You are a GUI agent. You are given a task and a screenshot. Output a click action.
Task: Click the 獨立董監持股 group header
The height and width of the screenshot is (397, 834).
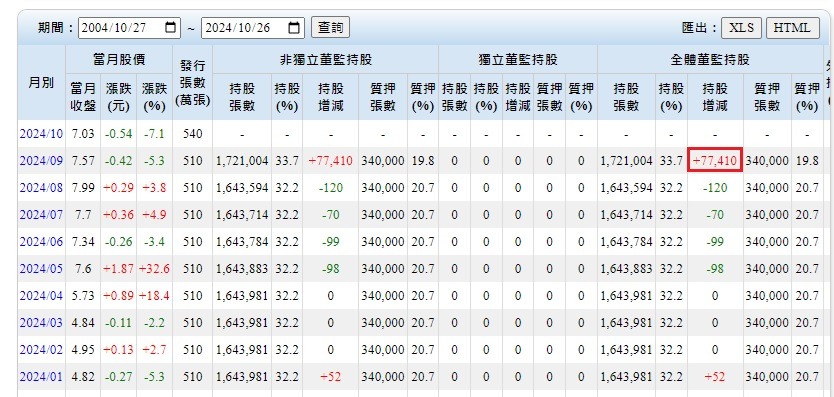click(x=518, y=60)
